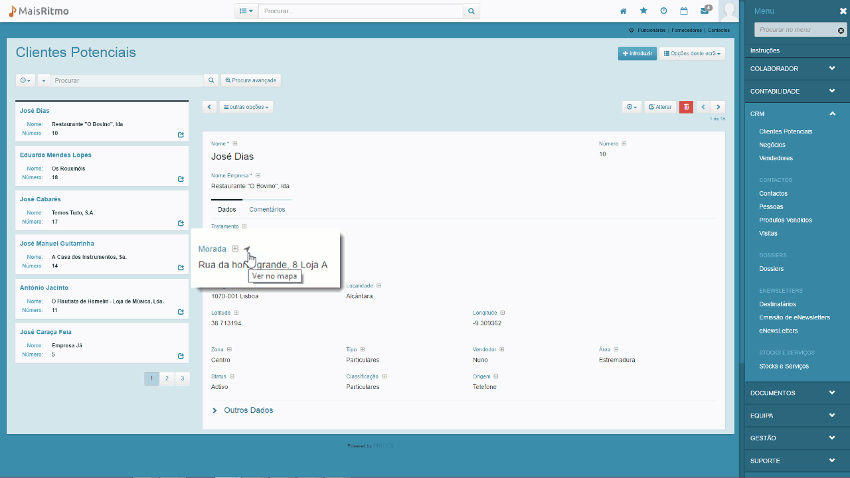The width and height of the screenshot is (850, 478).
Task: Open Stocks e Serviços menu item
Action: (784, 366)
